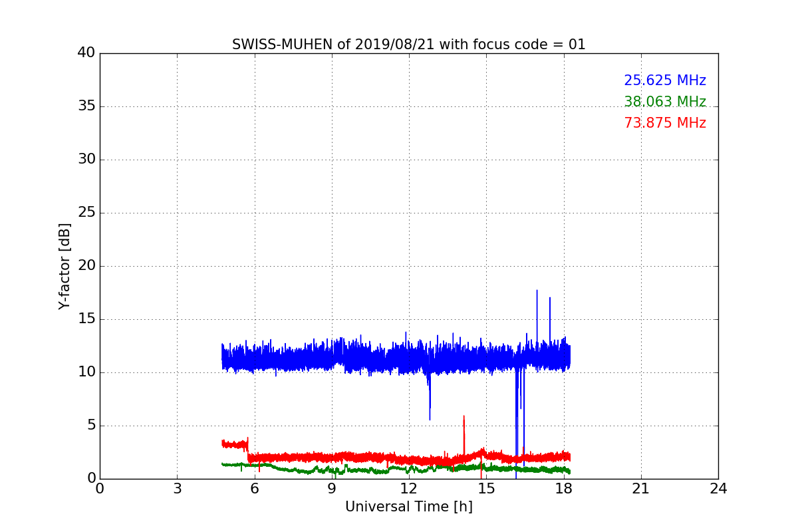This screenshot has width=798, height=532.
Task: Click the x-axis tick label 12
Action: (409, 489)
